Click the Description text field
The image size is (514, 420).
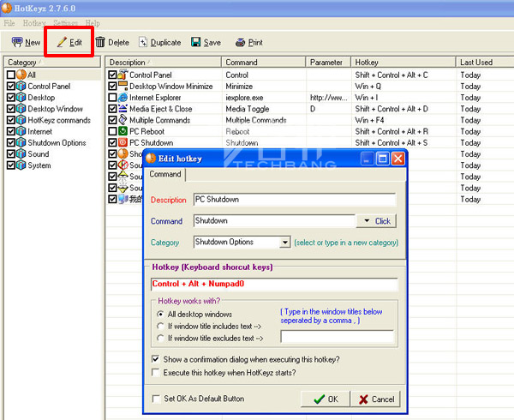point(295,199)
